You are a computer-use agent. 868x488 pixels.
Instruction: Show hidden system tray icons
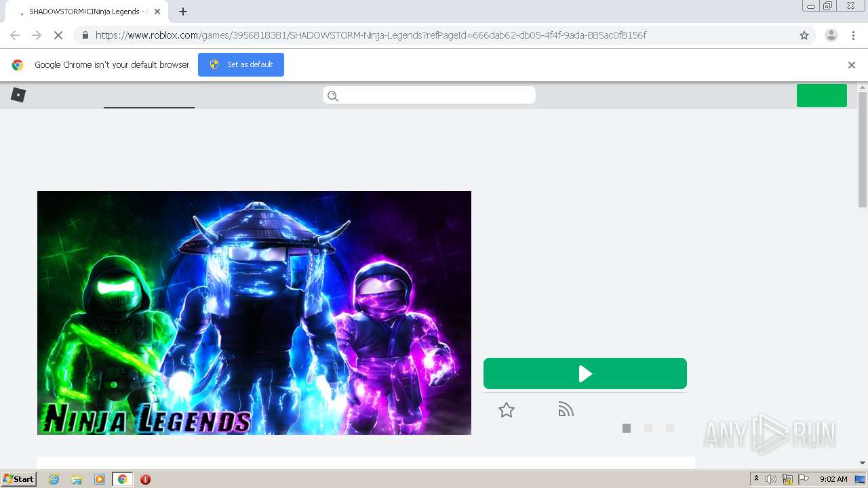(x=757, y=479)
